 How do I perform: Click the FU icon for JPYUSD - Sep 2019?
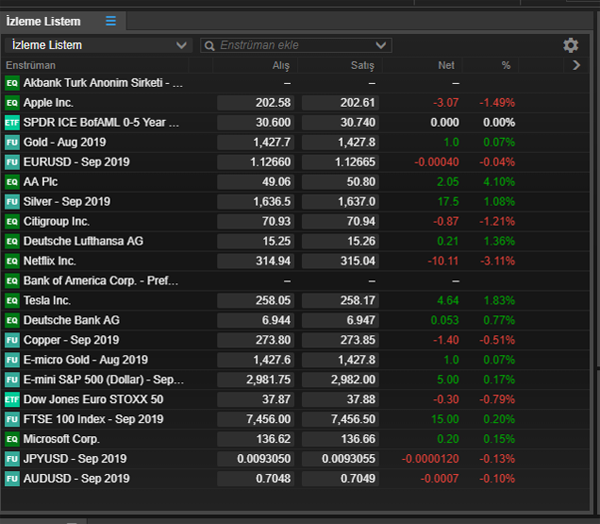[x=12, y=459]
